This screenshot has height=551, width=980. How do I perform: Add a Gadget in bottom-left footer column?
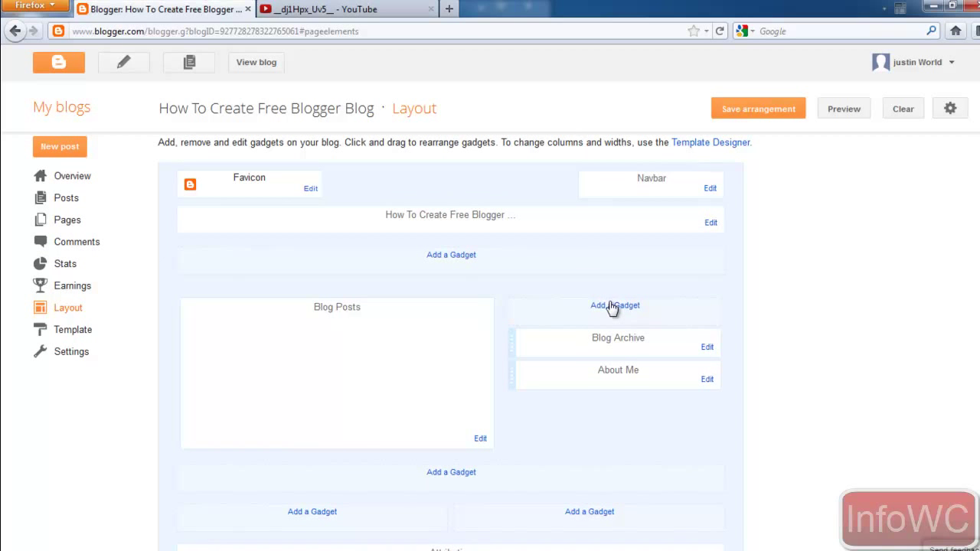[312, 511]
